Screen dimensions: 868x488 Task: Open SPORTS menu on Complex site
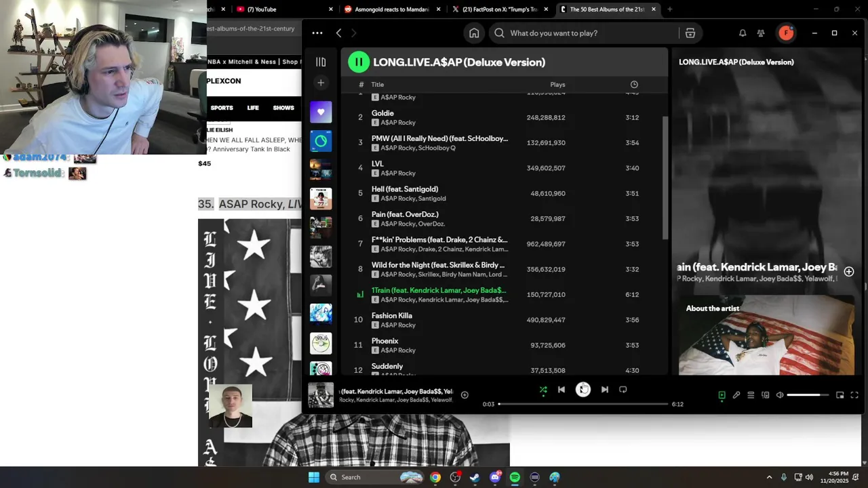(222, 108)
